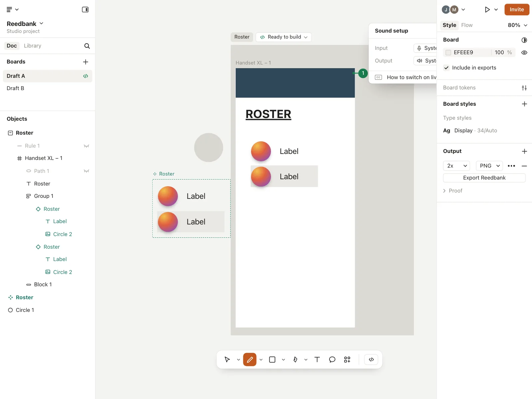
Task: Select the Draft A board
Action: pos(48,76)
